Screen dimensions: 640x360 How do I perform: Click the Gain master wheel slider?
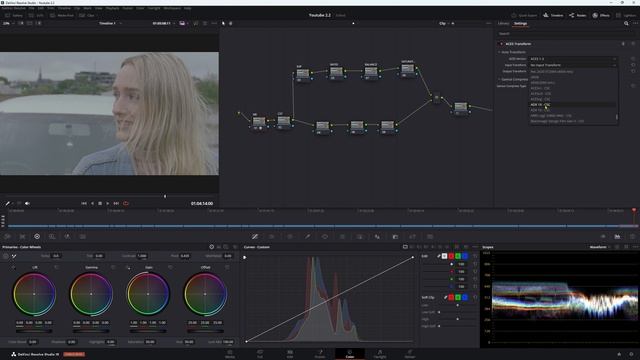click(148, 331)
